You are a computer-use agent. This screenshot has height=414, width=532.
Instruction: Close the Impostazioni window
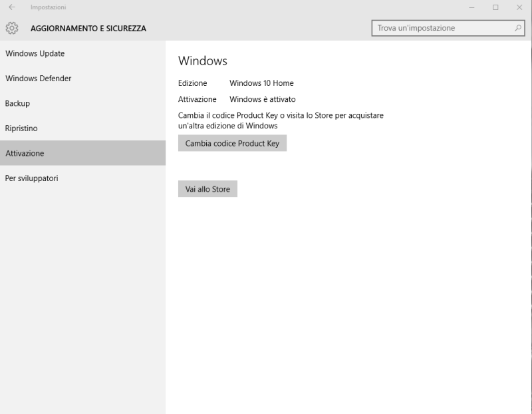click(x=519, y=7)
